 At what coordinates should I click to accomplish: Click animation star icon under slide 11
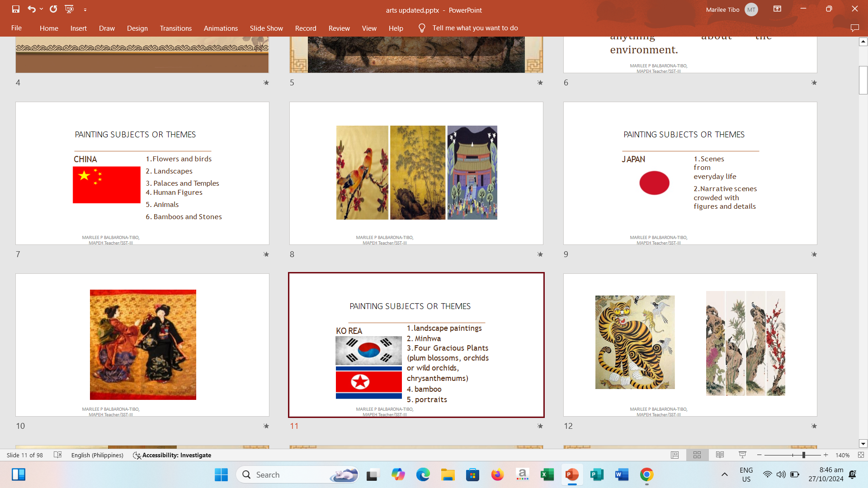540,426
